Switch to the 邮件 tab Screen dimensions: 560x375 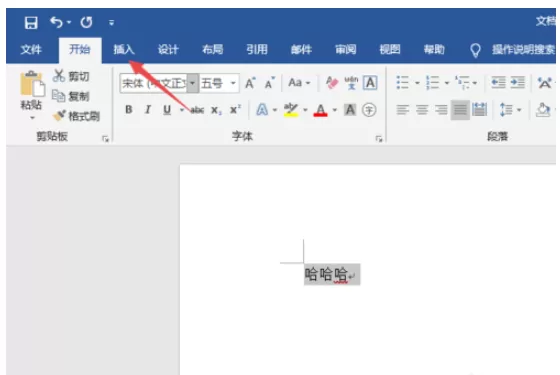301,49
